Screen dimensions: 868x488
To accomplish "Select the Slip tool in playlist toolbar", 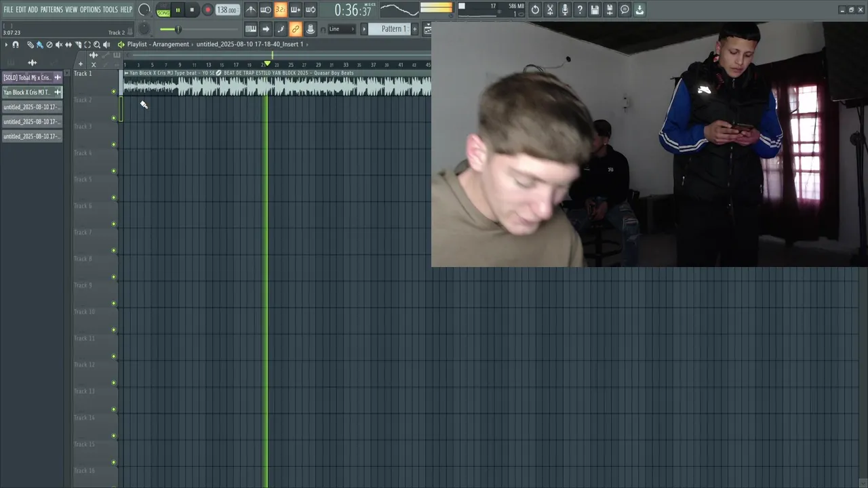I will click(68, 45).
